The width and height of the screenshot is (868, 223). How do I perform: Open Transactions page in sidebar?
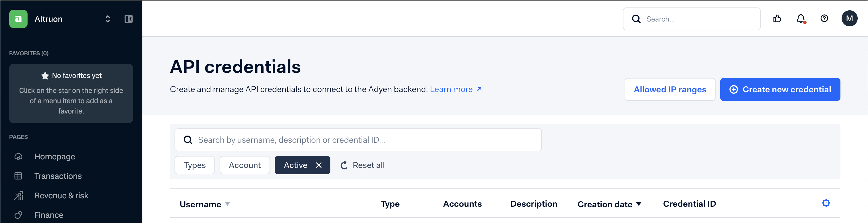58,176
